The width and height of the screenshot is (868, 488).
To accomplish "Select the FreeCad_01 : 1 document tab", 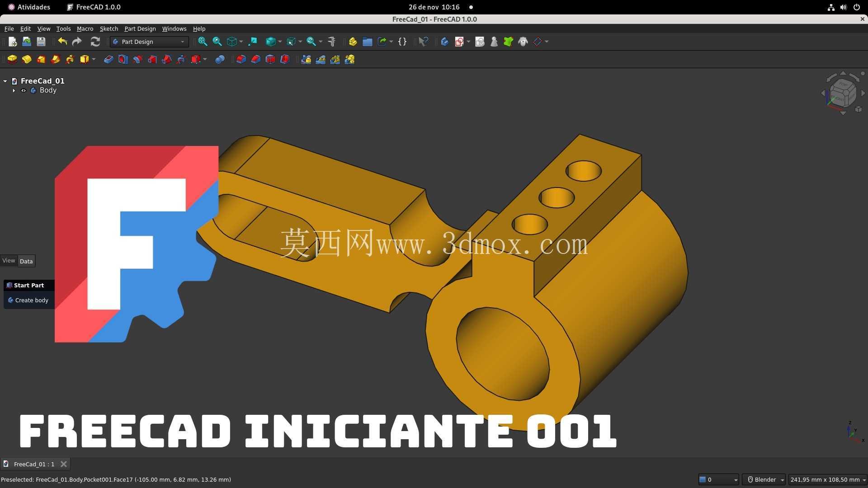I will click(34, 464).
